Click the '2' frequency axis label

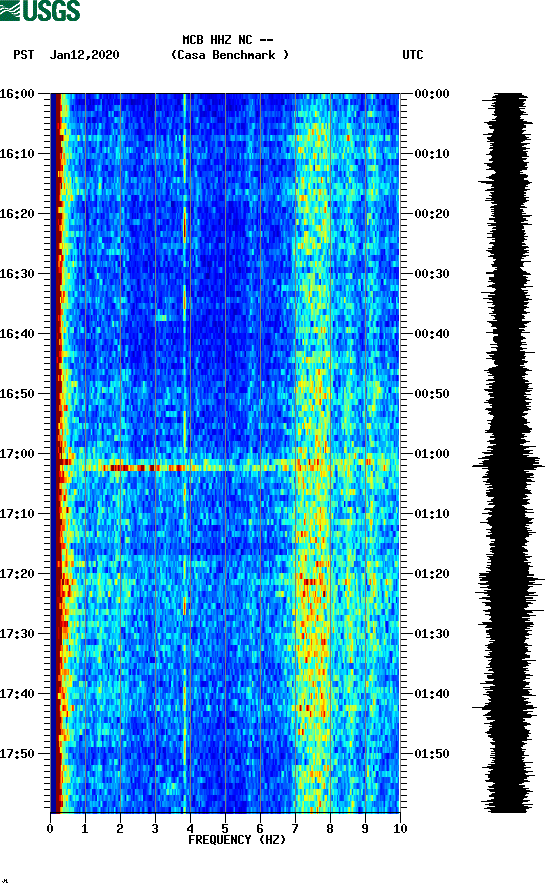tap(120, 828)
